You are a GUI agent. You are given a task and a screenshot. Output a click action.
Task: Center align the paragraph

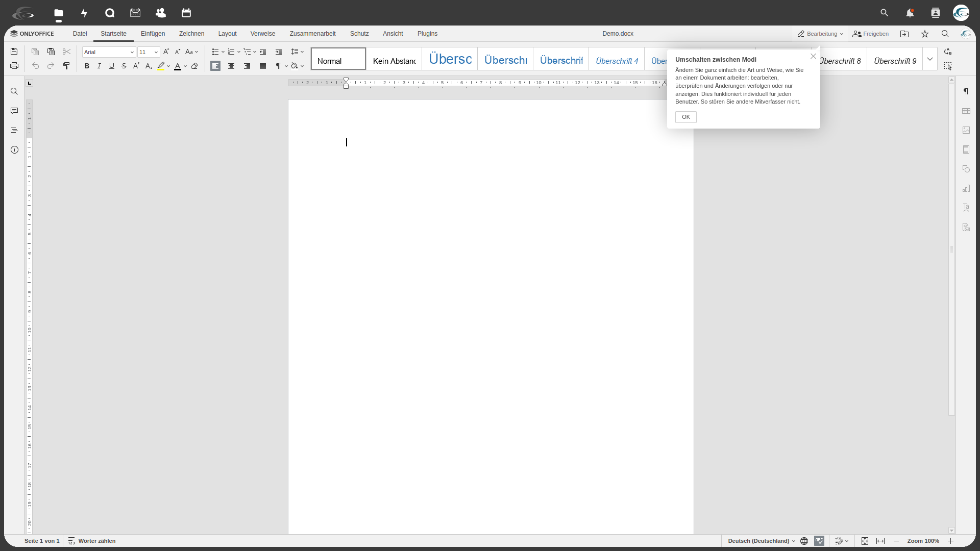pyautogui.click(x=231, y=66)
